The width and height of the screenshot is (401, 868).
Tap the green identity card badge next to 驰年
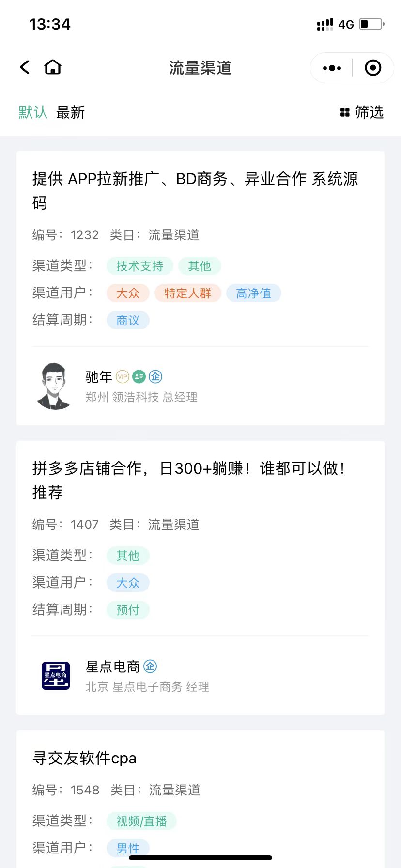click(139, 377)
